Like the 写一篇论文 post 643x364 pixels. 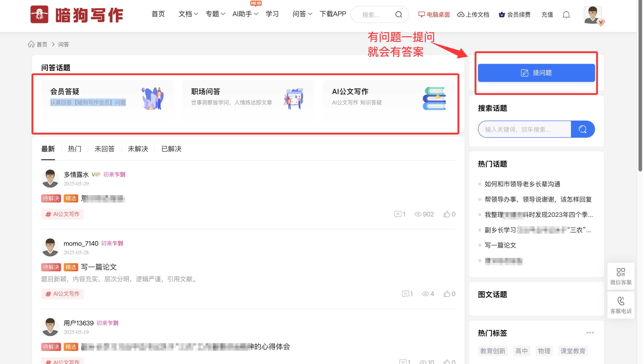[x=447, y=294]
